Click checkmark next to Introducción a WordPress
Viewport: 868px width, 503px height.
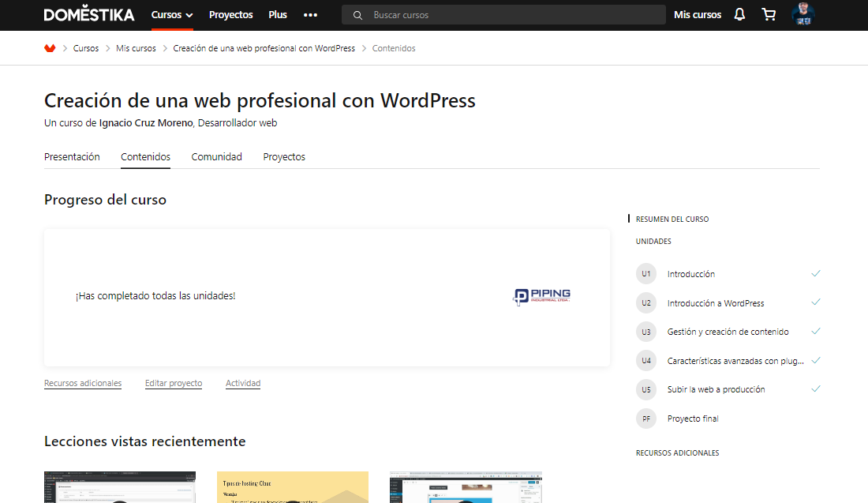[x=815, y=302]
